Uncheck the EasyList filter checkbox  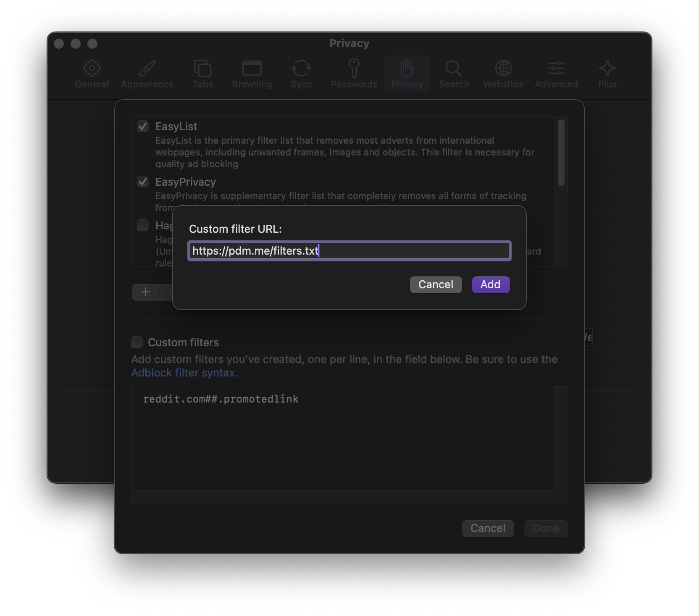(143, 126)
